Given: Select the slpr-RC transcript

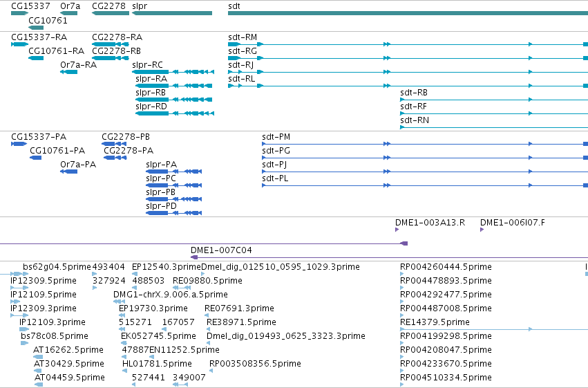Looking at the screenshot, I should [x=147, y=65].
